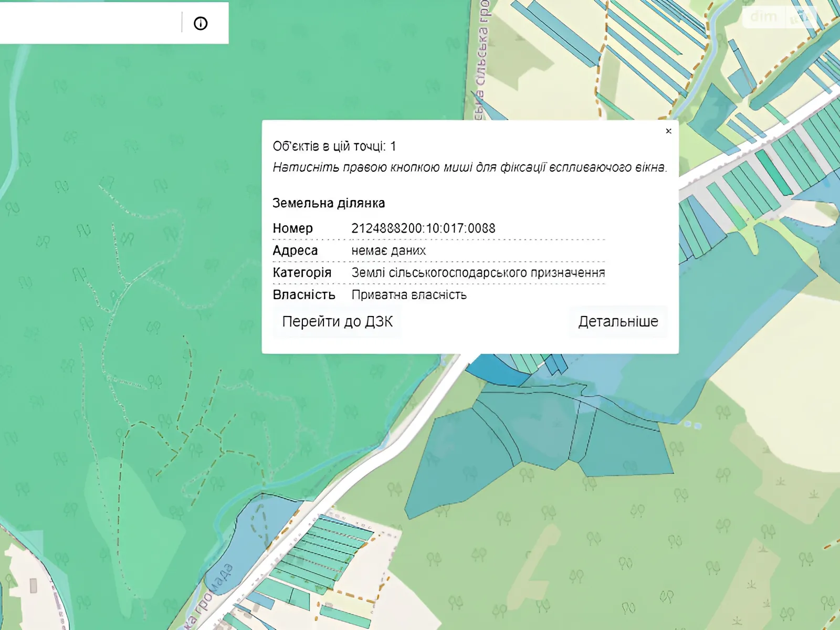The width and height of the screenshot is (840, 630).
Task: Click the vertical 'сільська' community label at top
Action: coord(481,52)
